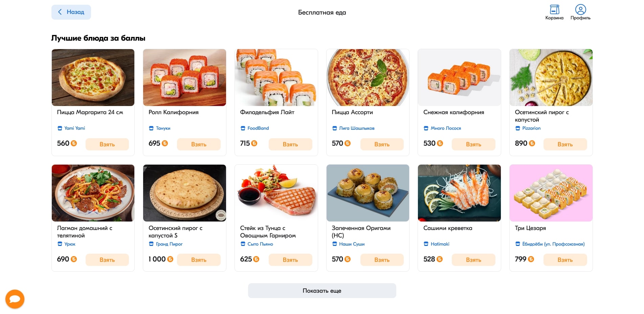Open the Корзина cart icon
Image resolution: width=644 pixels, height=314 pixels.
[x=554, y=10]
